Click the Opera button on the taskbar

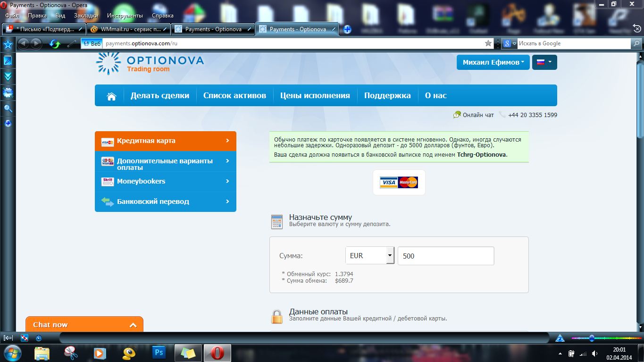pos(217,353)
